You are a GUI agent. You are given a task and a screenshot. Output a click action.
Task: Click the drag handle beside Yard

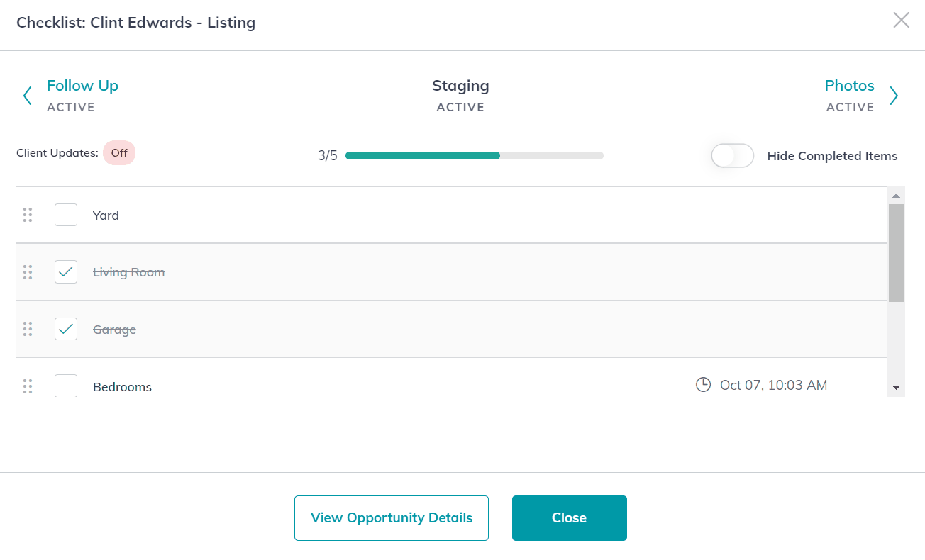pyautogui.click(x=28, y=214)
